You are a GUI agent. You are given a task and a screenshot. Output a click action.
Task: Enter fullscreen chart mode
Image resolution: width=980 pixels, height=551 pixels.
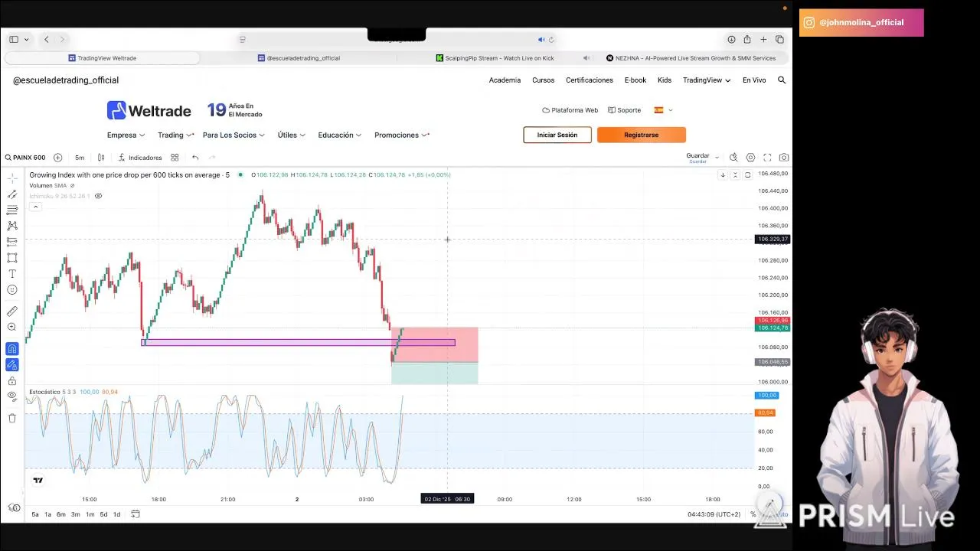point(767,158)
